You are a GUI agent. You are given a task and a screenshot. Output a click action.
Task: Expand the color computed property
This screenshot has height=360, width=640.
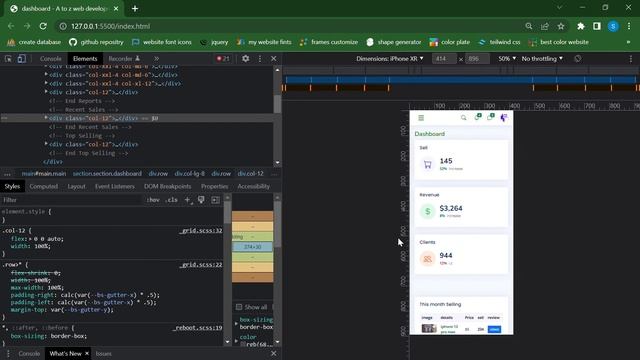click(236, 340)
